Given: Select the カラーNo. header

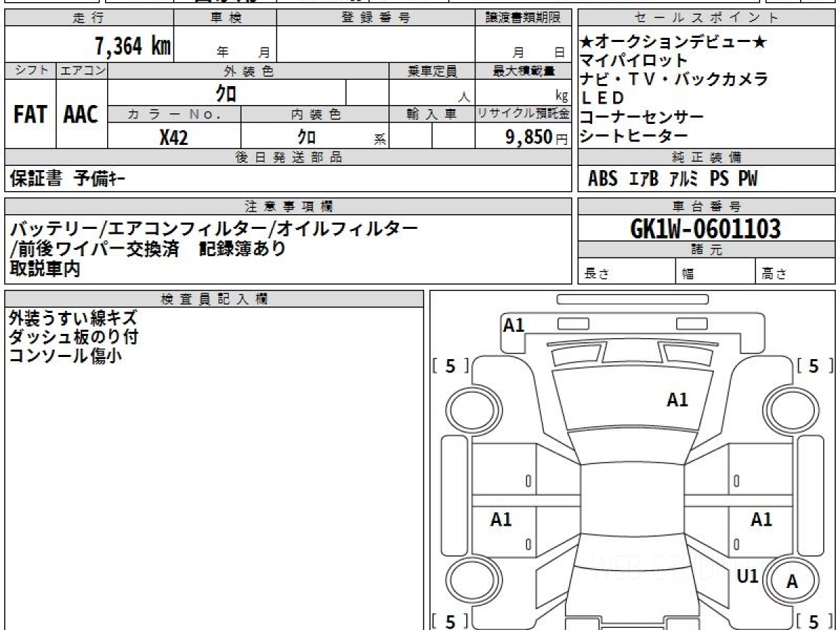Looking at the screenshot, I should (174, 114).
